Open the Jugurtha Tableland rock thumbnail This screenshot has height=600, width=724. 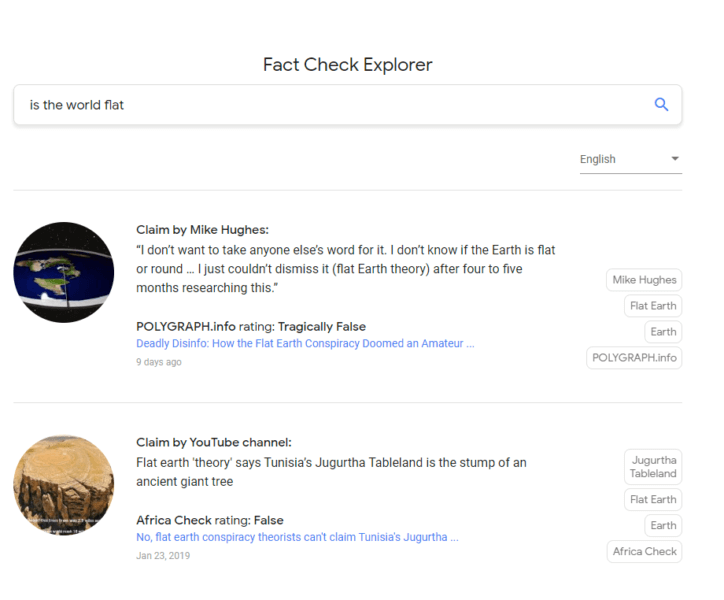click(64, 485)
